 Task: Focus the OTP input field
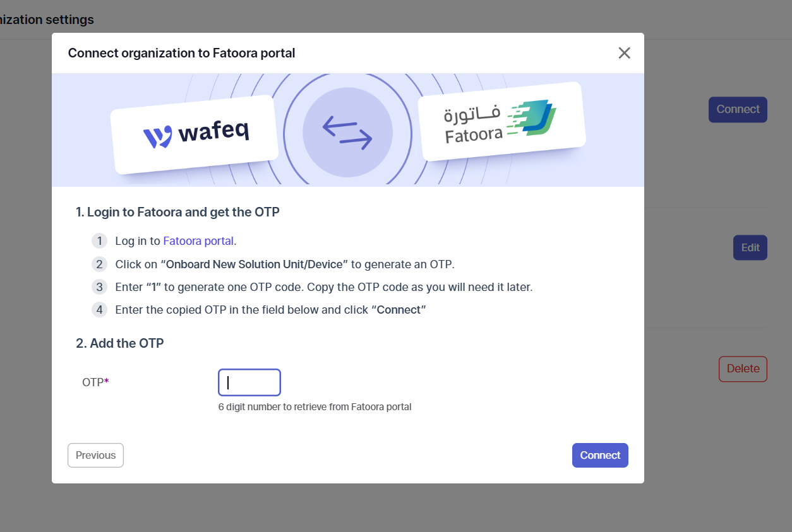point(249,382)
